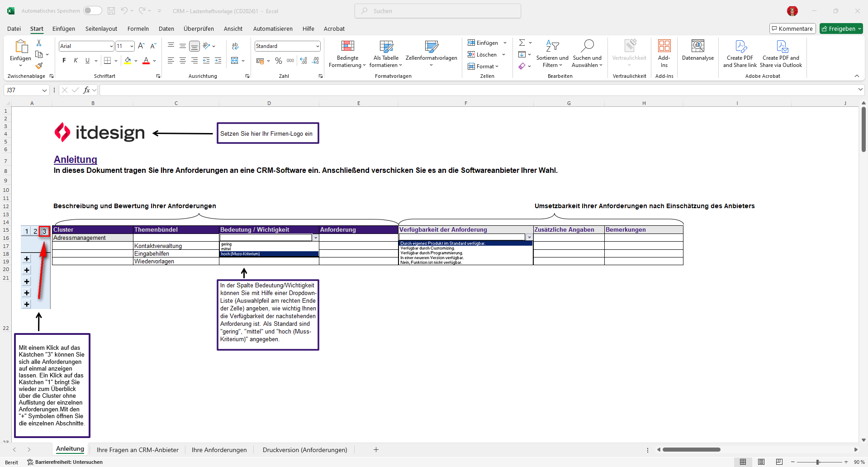
Task: Open sheet Druckversion (Anforderungen)
Action: coord(305,450)
